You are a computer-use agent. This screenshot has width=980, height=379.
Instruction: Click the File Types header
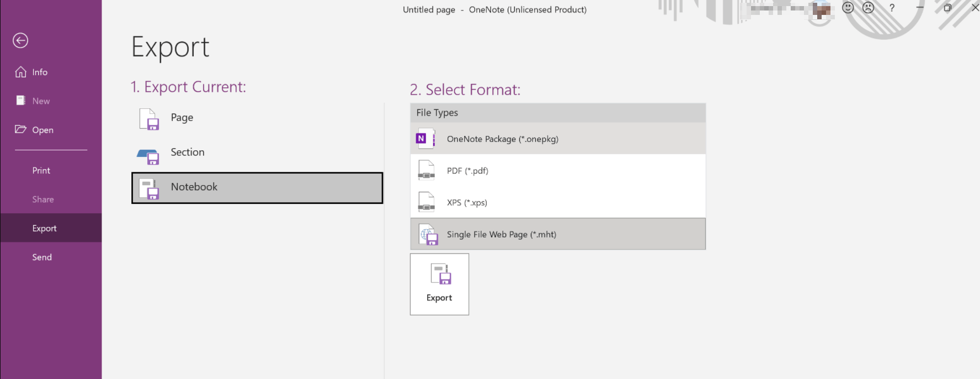(x=558, y=113)
